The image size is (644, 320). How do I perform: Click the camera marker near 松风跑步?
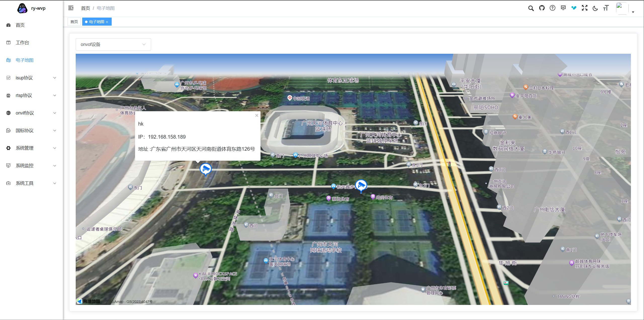click(x=361, y=186)
